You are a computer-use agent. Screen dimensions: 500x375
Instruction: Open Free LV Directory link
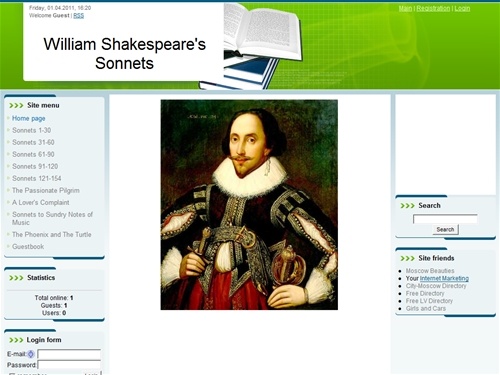429,301
